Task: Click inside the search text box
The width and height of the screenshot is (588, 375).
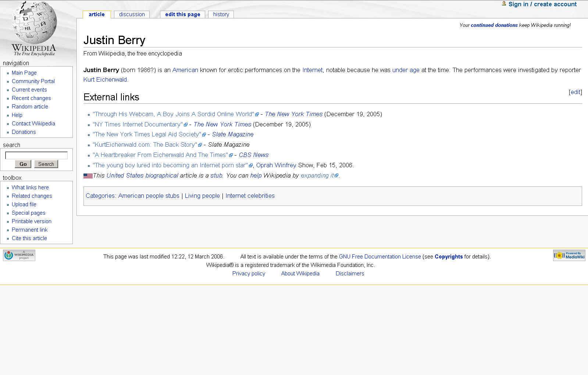Action: coord(36,155)
